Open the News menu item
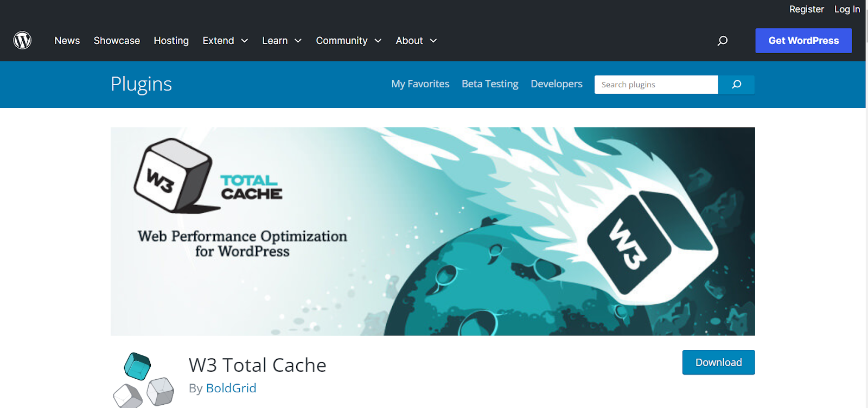 pyautogui.click(x=67, y=41)
